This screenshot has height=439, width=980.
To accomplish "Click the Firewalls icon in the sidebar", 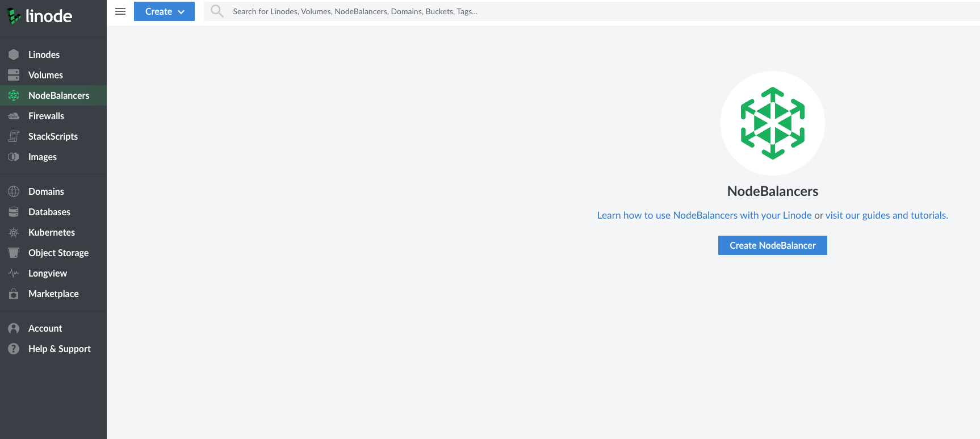I will [14, 116].
